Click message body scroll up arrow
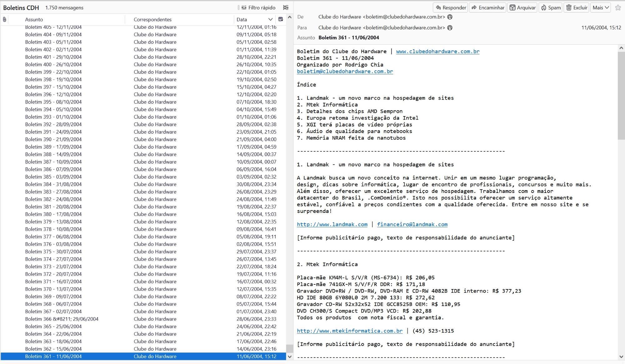 [621, 48]
